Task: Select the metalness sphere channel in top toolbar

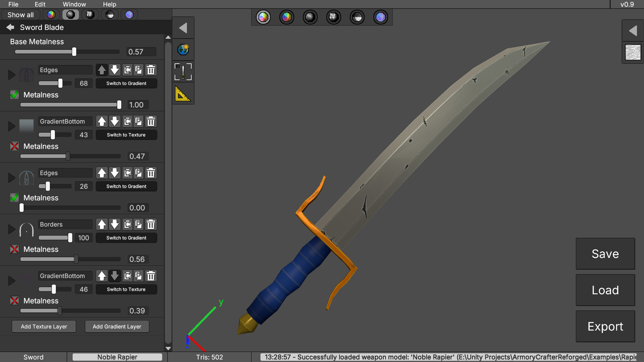Action: point(310,17)
